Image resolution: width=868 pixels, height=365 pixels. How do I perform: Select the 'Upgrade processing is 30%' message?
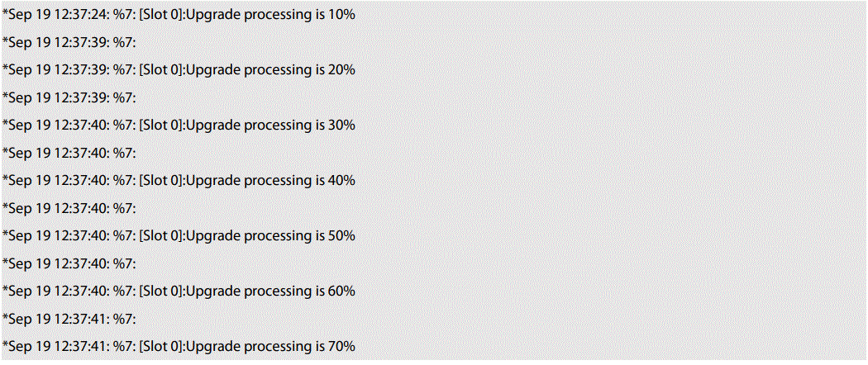click(271, 126)
